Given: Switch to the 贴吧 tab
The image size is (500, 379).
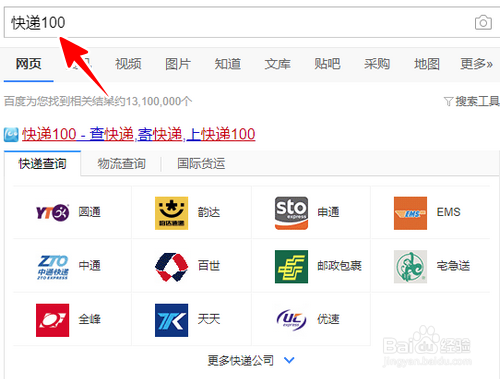Looking at the screenshot, I should [x=327, y=64].
